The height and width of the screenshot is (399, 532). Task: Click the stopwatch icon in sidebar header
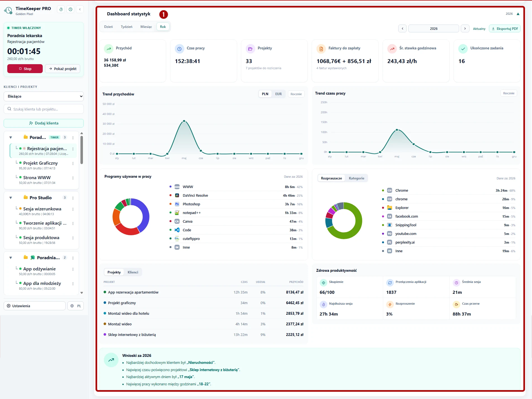61,9
